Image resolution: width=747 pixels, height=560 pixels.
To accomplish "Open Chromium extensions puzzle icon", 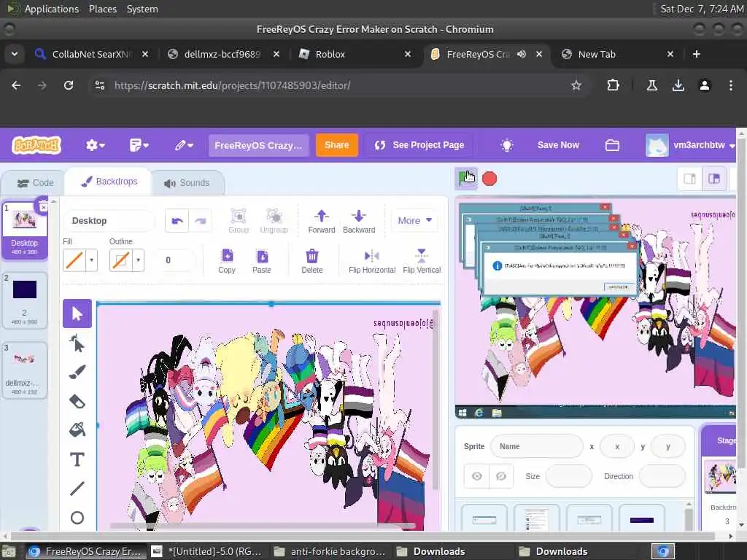I will click(613, 85).
